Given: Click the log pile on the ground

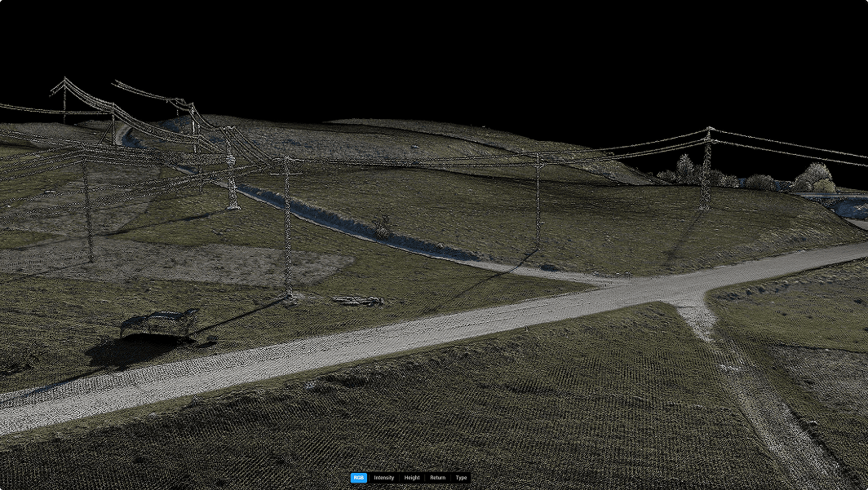Looking at the screenshot, I should (357, 300).
